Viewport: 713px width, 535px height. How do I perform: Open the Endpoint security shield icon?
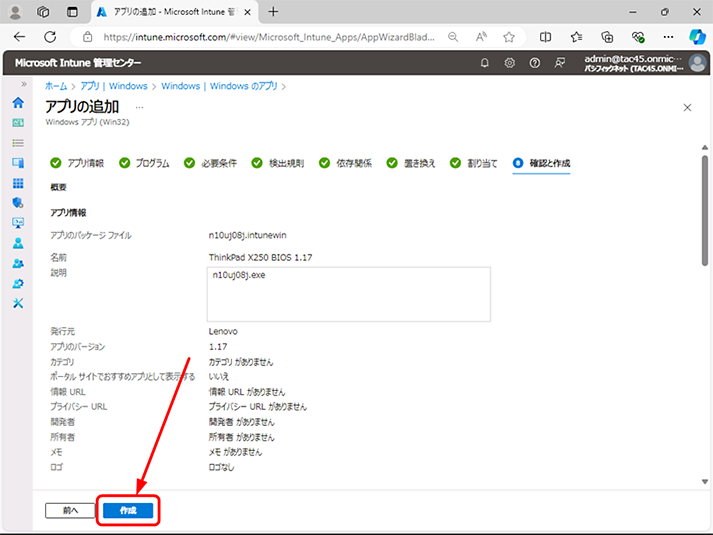(18, 203)
